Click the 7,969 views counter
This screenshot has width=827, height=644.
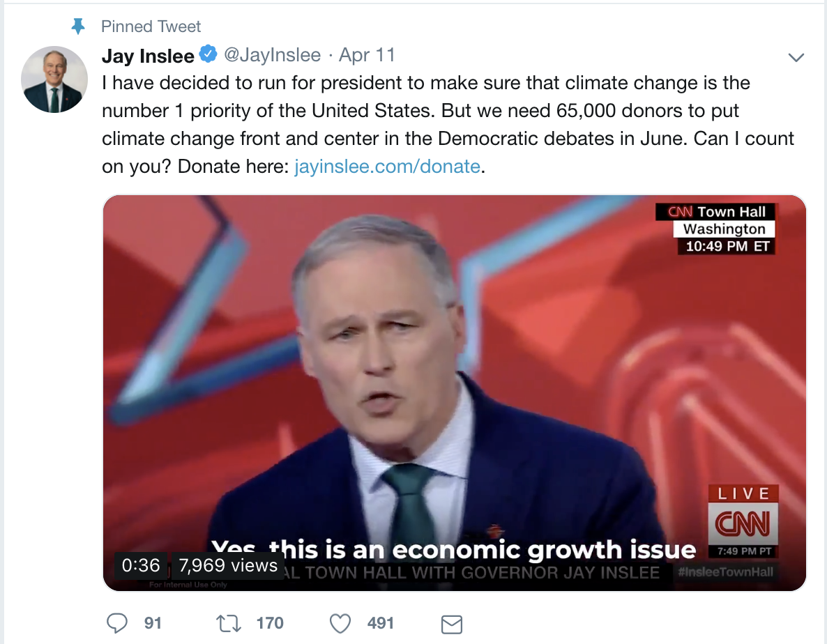coord(228,565)
